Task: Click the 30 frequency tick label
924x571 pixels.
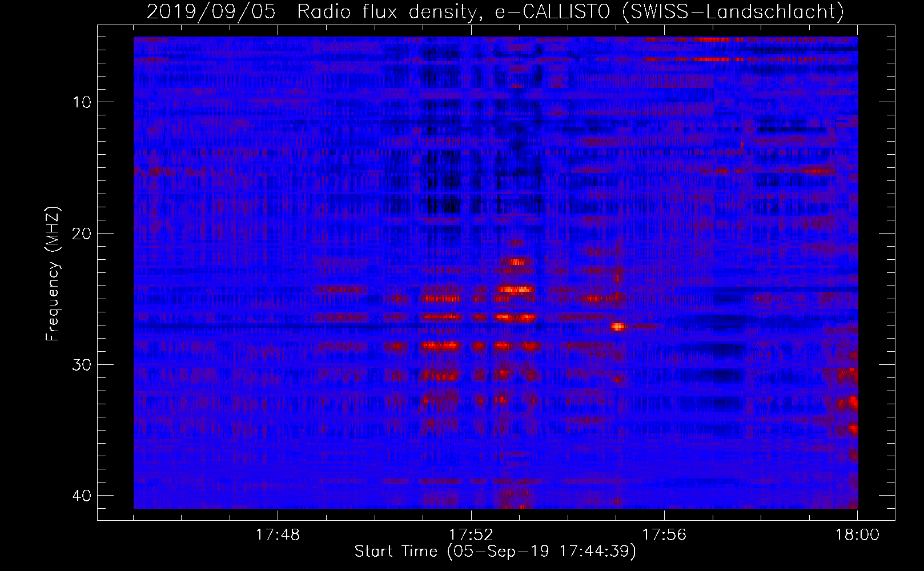Action: click(82, 365)
